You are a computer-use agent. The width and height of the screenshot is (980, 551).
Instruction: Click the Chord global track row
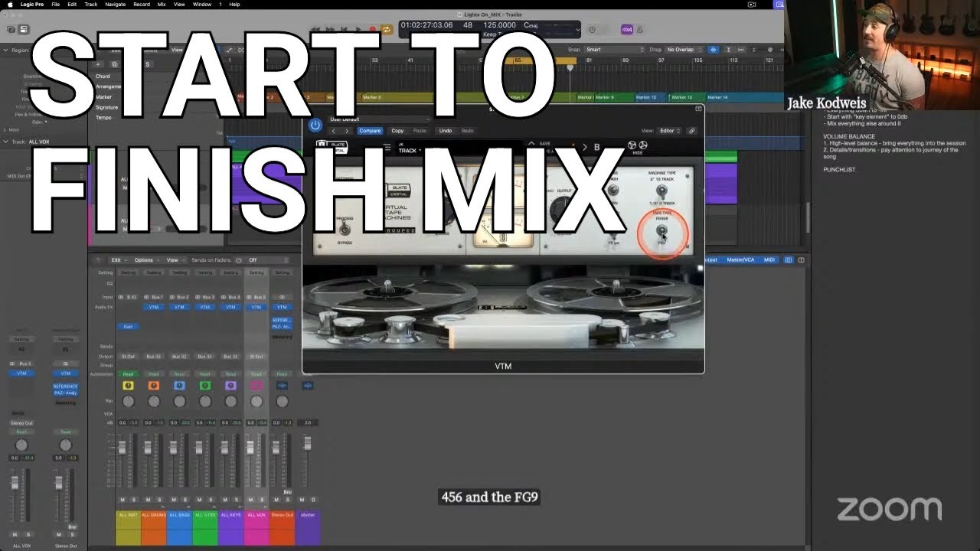tap(103, 77)
